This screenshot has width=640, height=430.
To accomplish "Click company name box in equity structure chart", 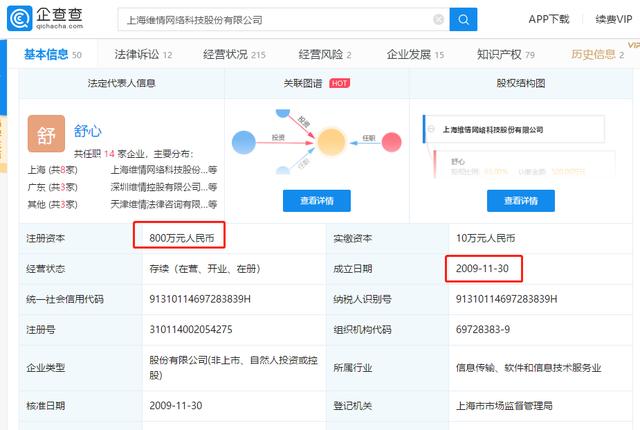I will pos(514,129).
